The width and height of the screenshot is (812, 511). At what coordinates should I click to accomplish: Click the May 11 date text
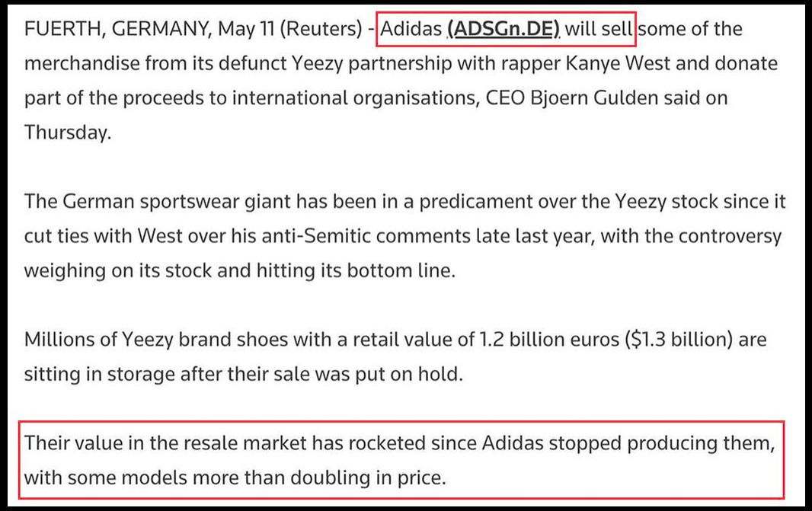point(246,29)
